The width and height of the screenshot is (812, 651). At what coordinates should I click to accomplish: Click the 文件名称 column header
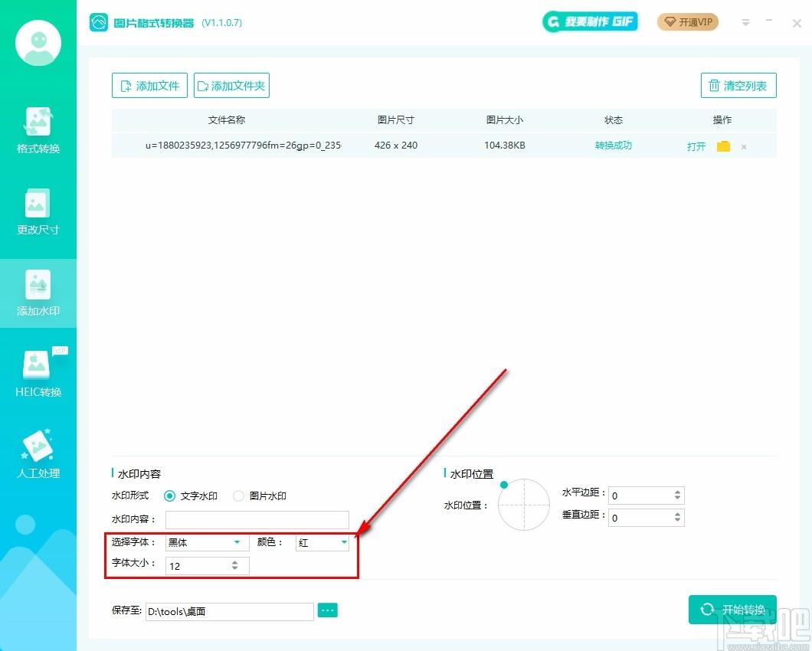[226, 120]
